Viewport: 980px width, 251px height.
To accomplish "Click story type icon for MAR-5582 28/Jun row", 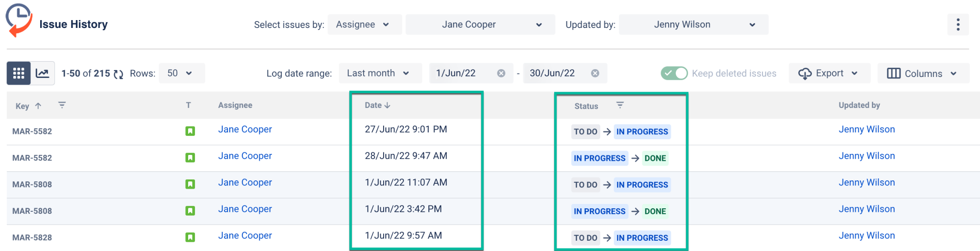I will coord(190,157).
